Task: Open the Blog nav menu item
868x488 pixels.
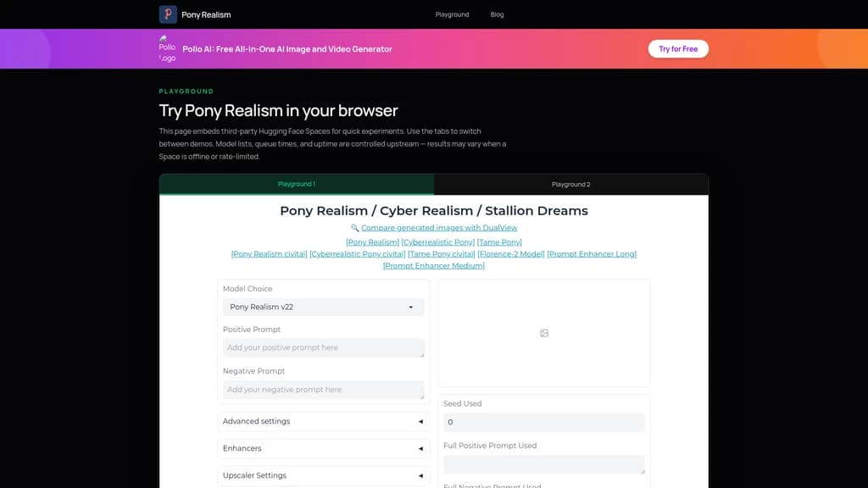Action: (497, 14)
